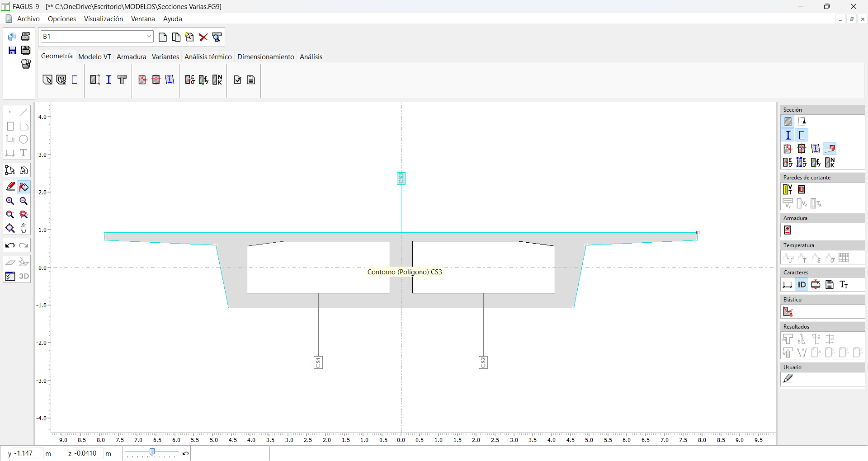Image resolution: width=868 pixels, height=461 pixels.
Task: Open the Dimensionamiento tab
Action: pyautogui.click(x=265, y=57)
